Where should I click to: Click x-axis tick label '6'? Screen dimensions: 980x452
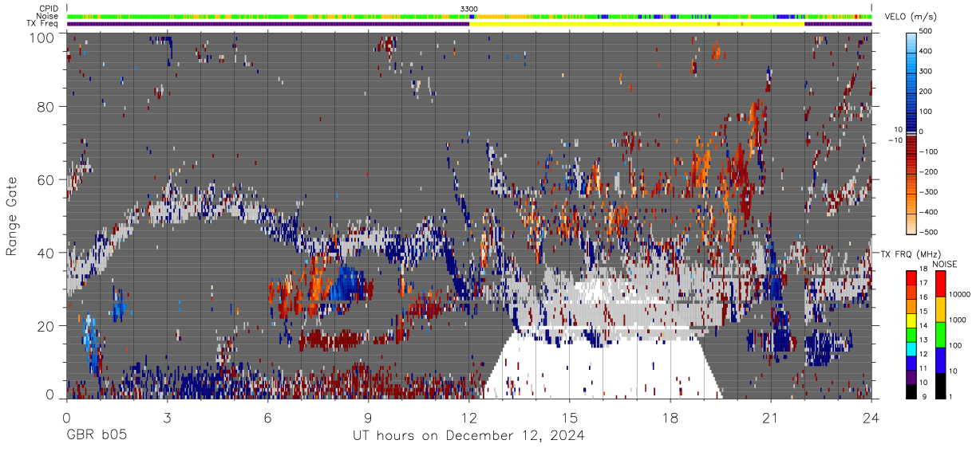point(267,417)
